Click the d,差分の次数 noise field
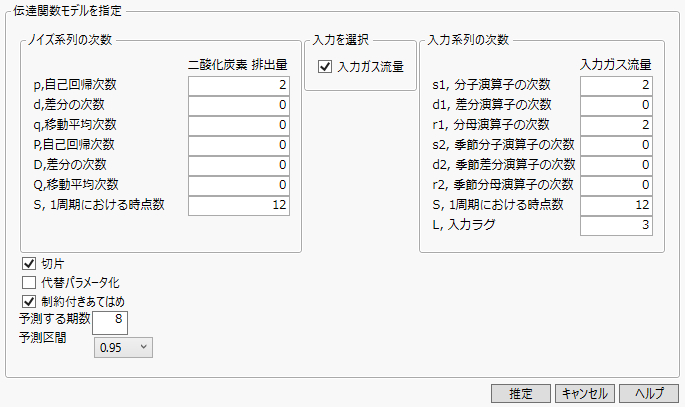The image size is (685, 407). click(239, 105)
